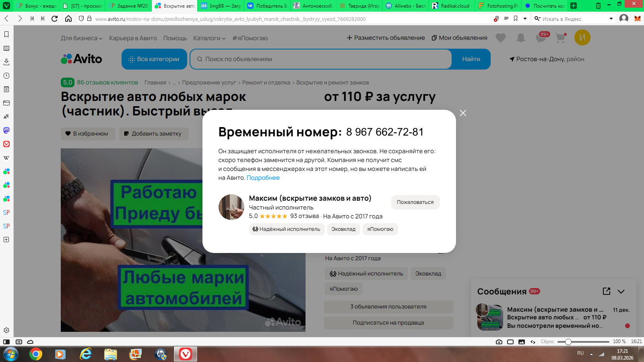Go to the browser home page icon
This screenshot has width=644, height=362.
tap(68, 19)
